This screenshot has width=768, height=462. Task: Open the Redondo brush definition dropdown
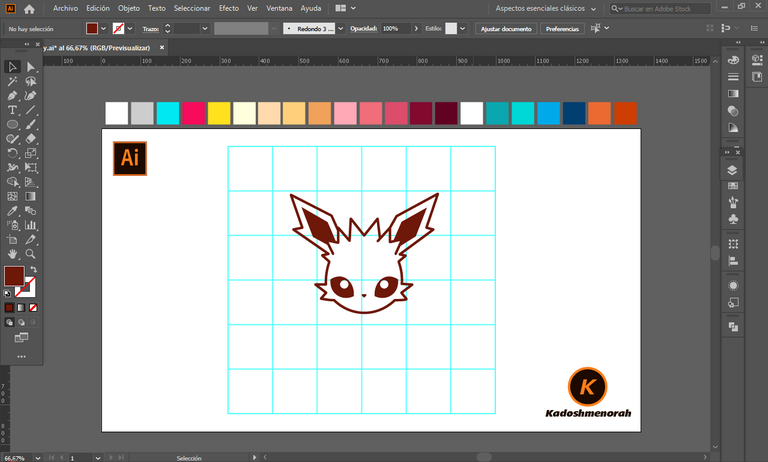(340, 28)
